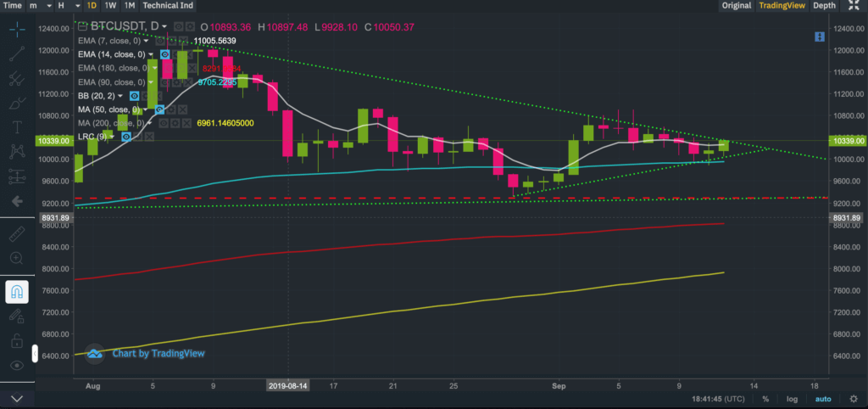Switch to TradingView chart view

pyautogui.click(x=782, y=6)
